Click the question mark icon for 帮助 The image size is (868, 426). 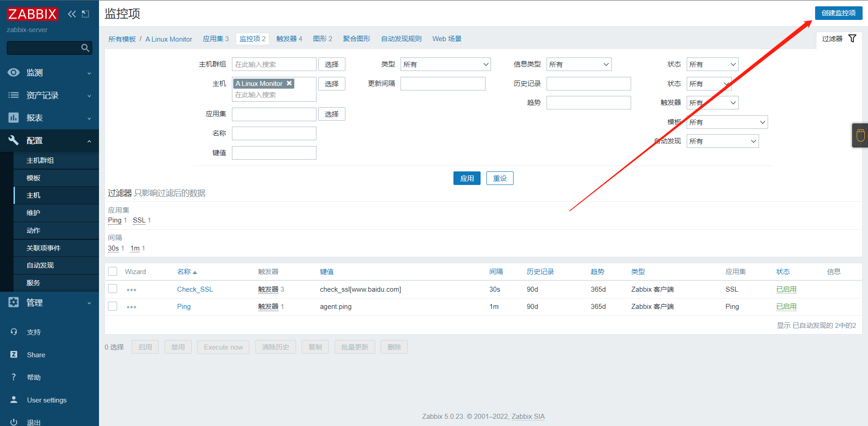click(14, 377)
